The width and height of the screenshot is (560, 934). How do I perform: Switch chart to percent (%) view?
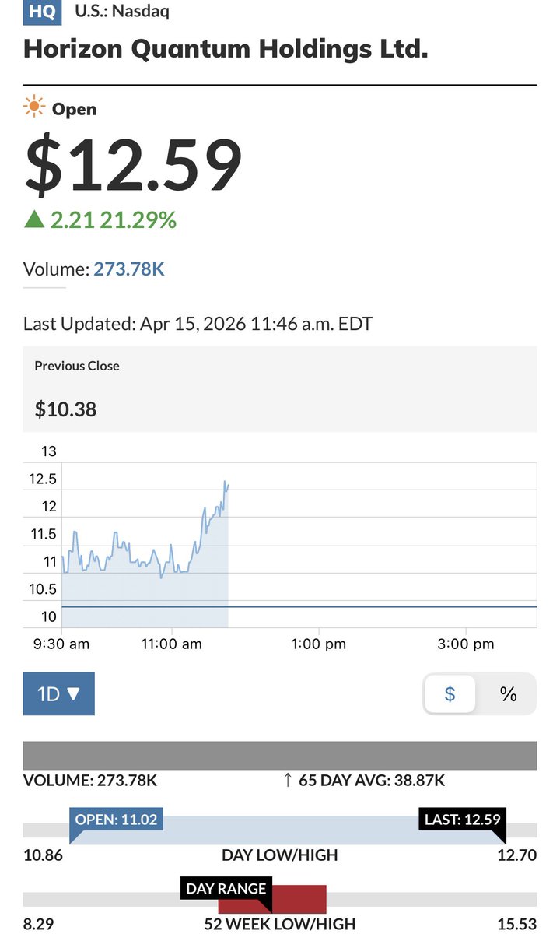(508, 693)
